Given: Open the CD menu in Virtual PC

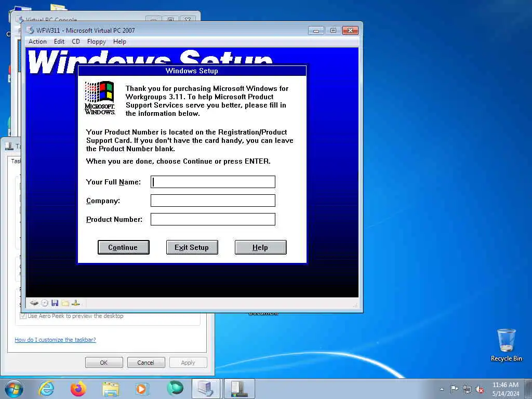Looking at the screenshot, I should pos(76,42).
